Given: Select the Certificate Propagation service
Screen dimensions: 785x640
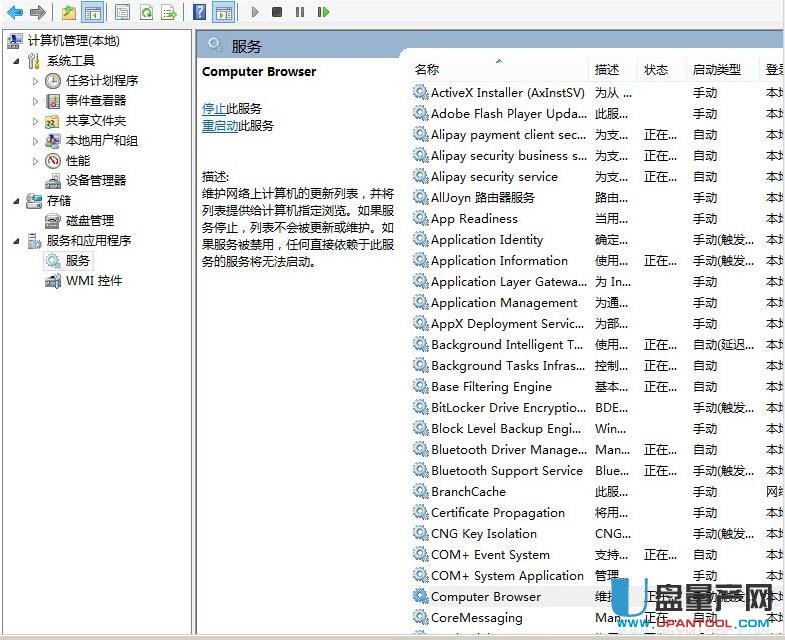Looking at the screenshot, I should pos(597,513).
